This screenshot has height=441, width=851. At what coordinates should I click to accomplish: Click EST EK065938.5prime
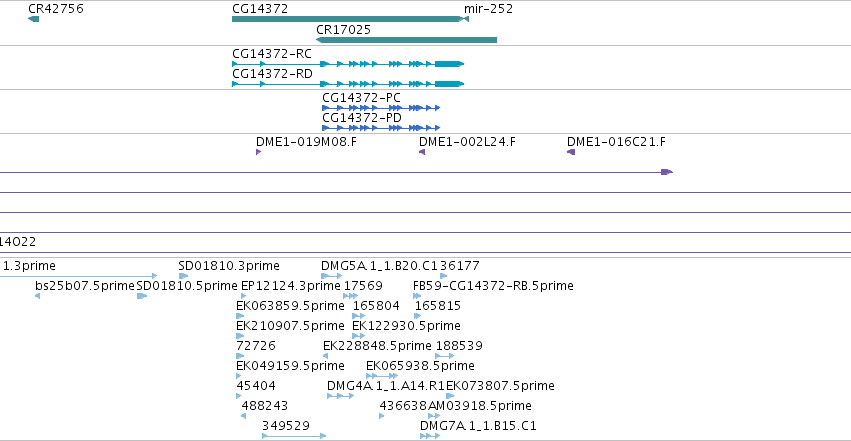[382, 376]
